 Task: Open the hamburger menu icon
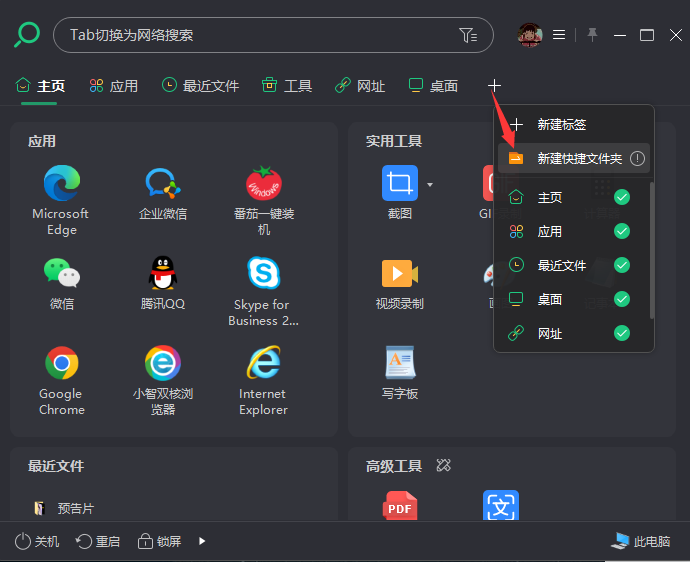[559, 35]
